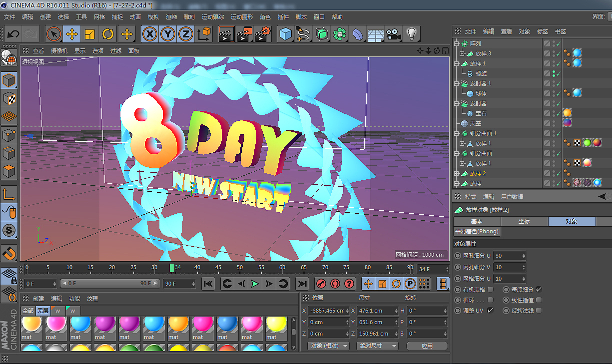Open the spline pen tools

303,34
